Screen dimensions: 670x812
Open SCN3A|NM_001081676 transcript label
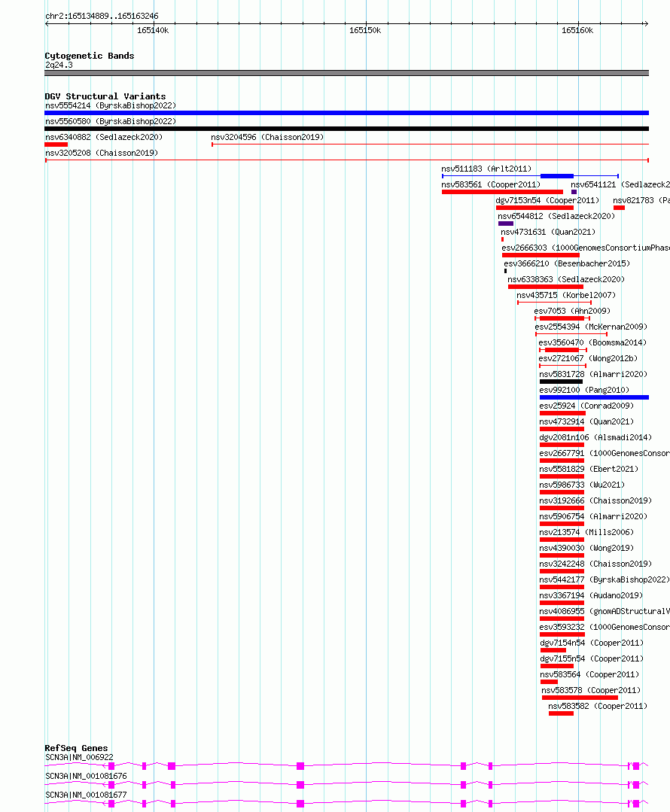(x=86, y=776)
